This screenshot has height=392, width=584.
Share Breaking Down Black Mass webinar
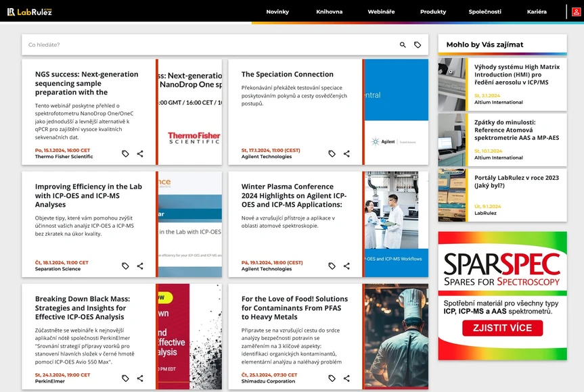140,378
